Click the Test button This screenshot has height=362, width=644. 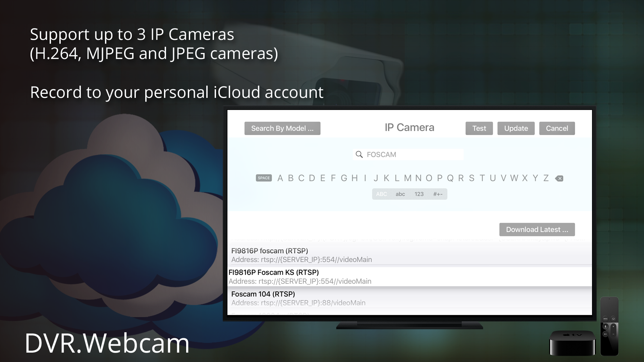coord(479,128)
